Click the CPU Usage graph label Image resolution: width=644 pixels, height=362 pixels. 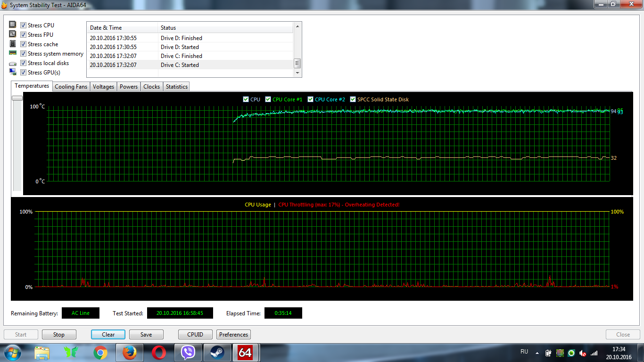(x=258, y=205)
